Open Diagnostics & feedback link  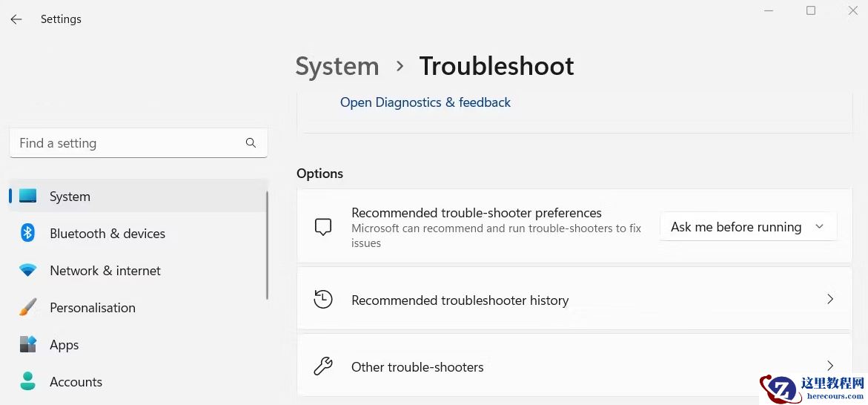pos(425,102)
